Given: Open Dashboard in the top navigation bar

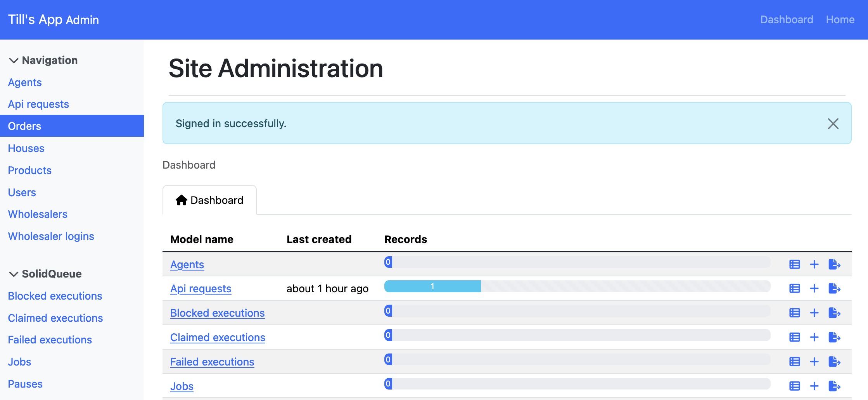Looking at the screenshot, I should [786, 20].
